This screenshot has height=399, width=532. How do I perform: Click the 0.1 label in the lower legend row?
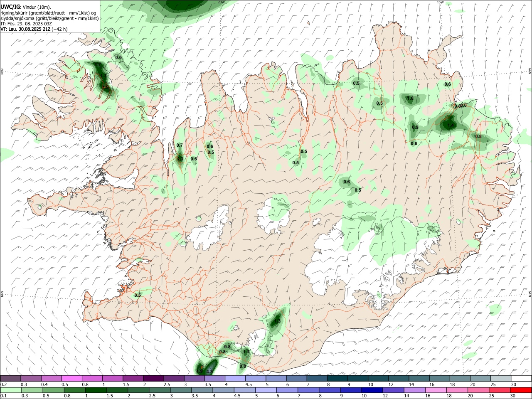[3, 396]
